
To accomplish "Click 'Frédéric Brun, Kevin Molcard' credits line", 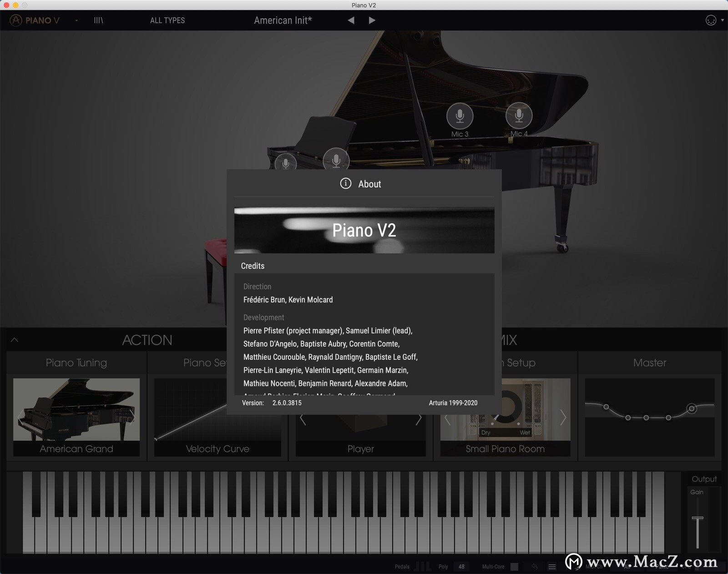I will click(288, 300).
